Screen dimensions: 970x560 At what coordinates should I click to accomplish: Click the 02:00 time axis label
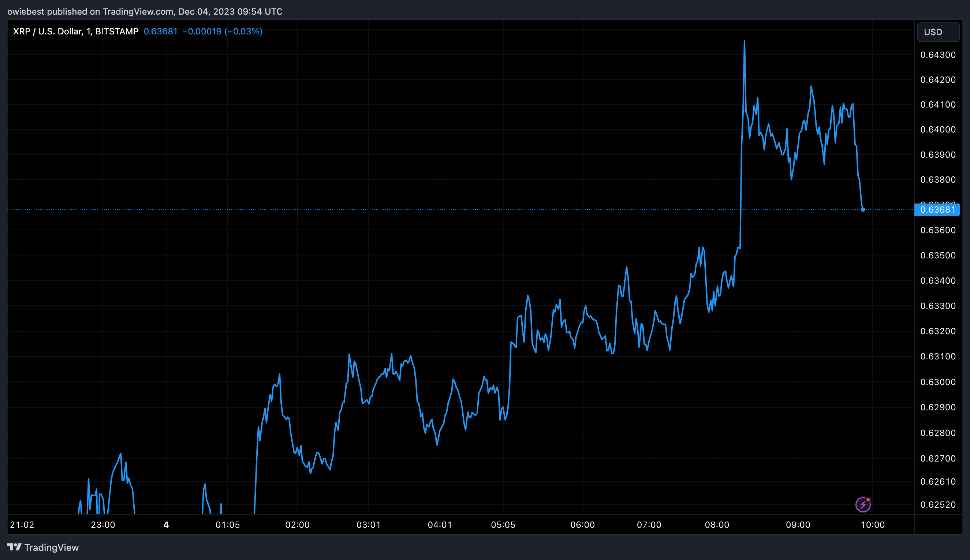[297, 525]
